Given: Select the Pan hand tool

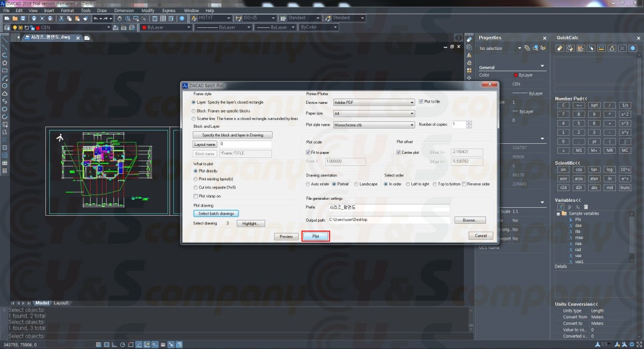Looking at the screenshot, I should [x=119, y=19].
